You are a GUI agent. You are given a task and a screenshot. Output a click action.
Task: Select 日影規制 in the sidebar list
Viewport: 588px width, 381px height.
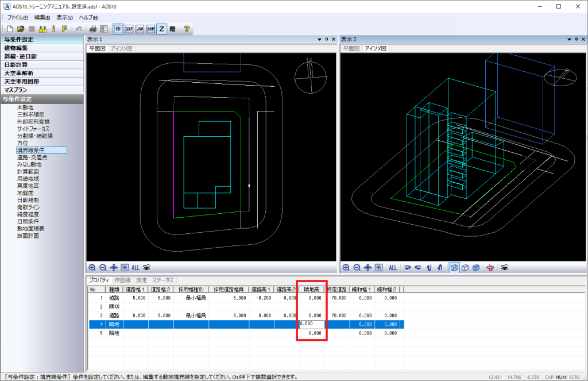point(28,200)
